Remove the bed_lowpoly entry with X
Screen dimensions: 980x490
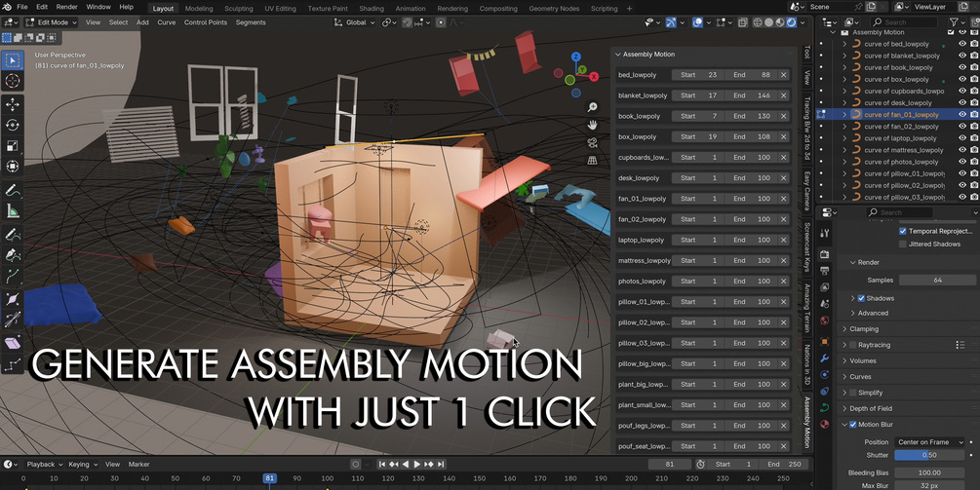tap(783, 75)
